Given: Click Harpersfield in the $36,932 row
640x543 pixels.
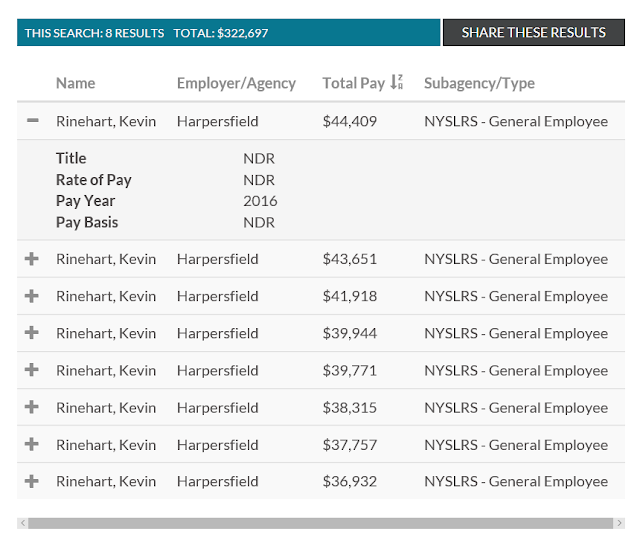Looking at the screenshot, I should [217, 481].
